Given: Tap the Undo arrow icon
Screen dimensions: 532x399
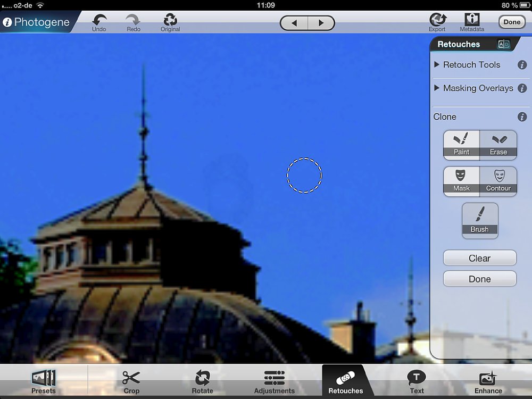Looking at the screenshot, I should click(x=99, y=21).
